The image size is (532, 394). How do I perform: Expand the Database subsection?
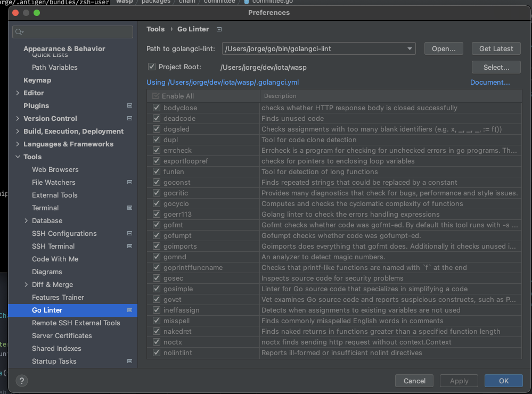pos(26,220)
